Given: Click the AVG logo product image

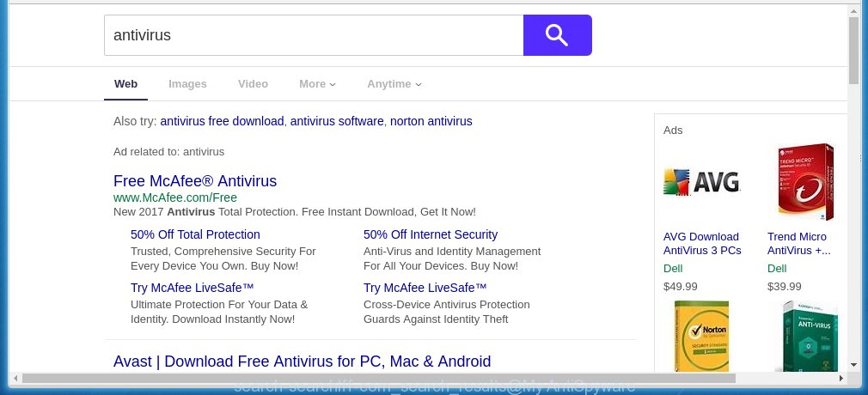Looking at the screenshot, I should [701, 181].
